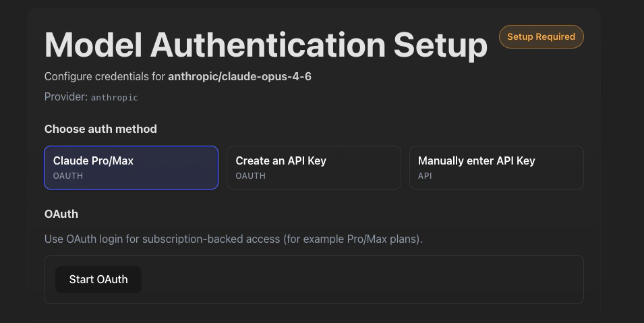Viewport: 644px width, 323px height.
Task: Click empty space right of Start OAuth
Action: (357, 279)
